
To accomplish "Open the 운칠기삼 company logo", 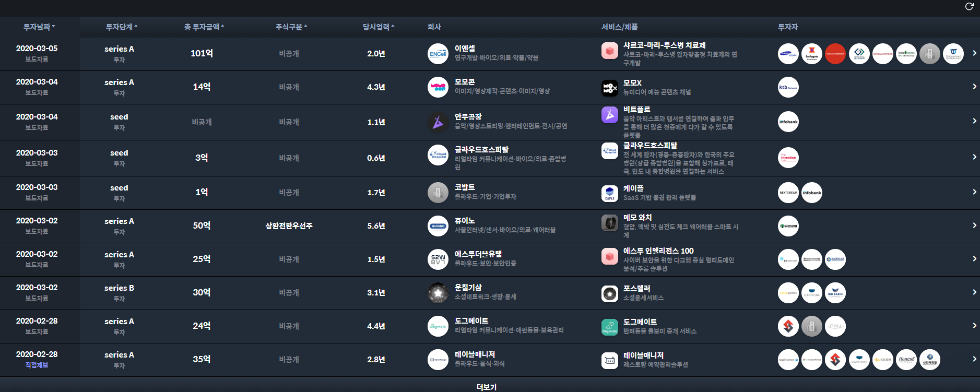I will (x=438, y=293).
